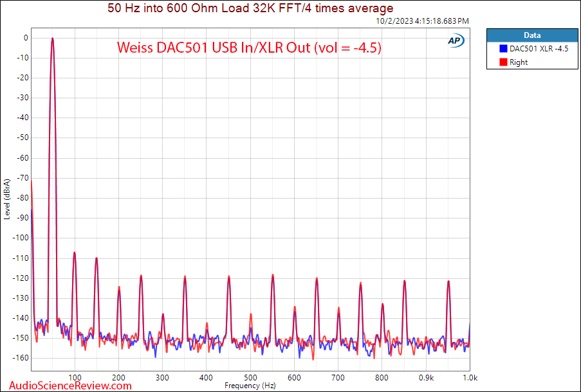Open the AudioScienceReview.com link

70,386
